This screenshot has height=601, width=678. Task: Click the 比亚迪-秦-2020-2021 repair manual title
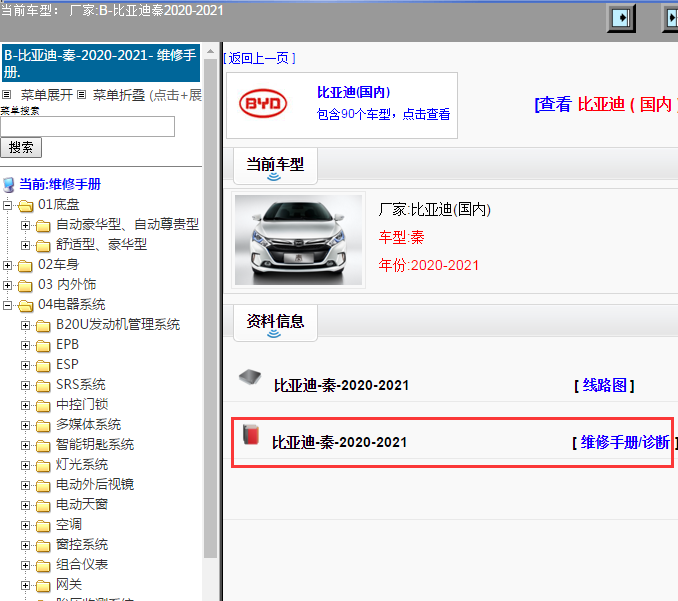pyautogui.click(x=339, y=442)
